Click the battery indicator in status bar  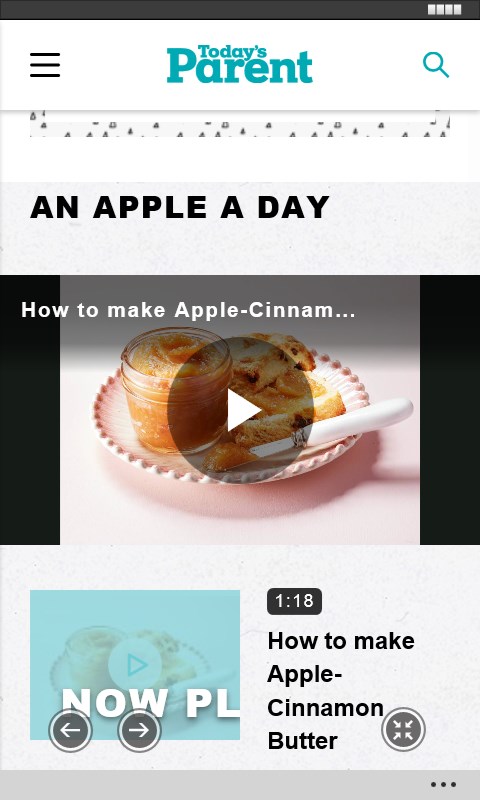click(x=444, y=9)
